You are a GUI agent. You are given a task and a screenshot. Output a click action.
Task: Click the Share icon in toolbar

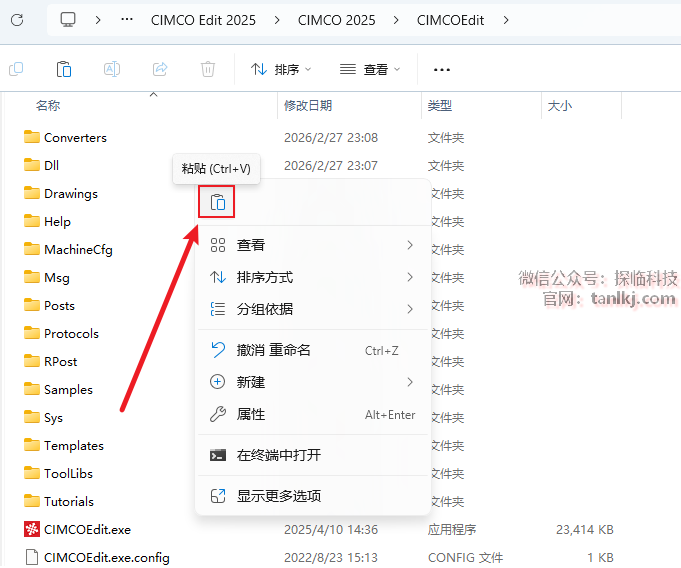coord(160,69)
